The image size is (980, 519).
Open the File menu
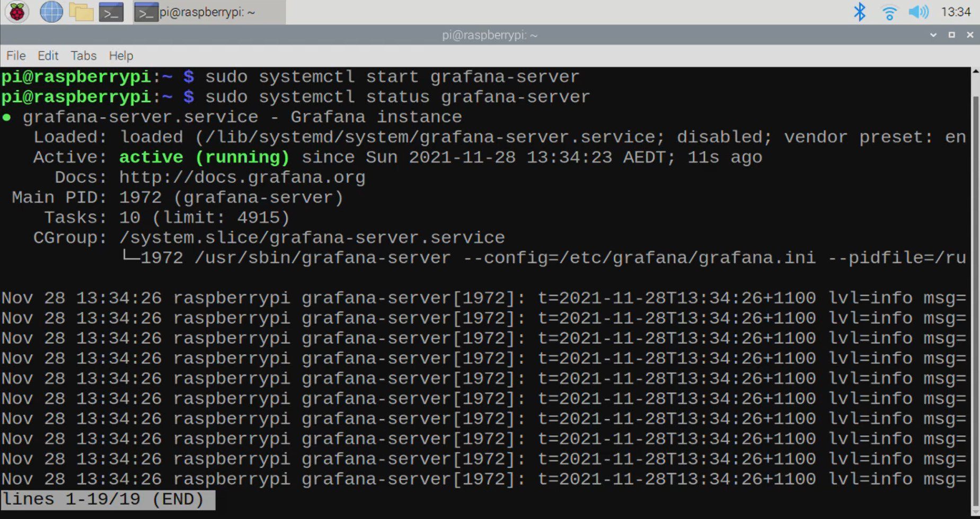point(16,56)
